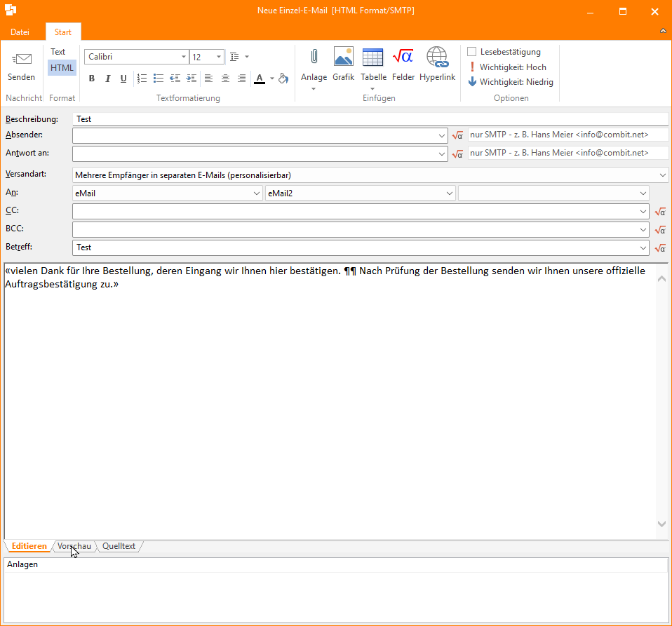Insert an attachment with the Anlage paperclip
The height and width of the screenshot is (626, 672).
click(x=314, y=57)
